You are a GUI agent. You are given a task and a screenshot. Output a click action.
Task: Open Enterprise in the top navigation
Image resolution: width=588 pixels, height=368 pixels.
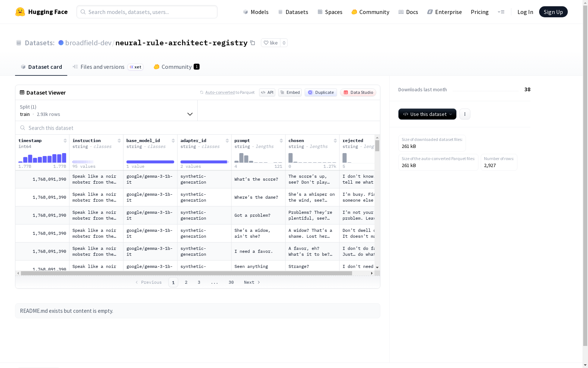445,12
